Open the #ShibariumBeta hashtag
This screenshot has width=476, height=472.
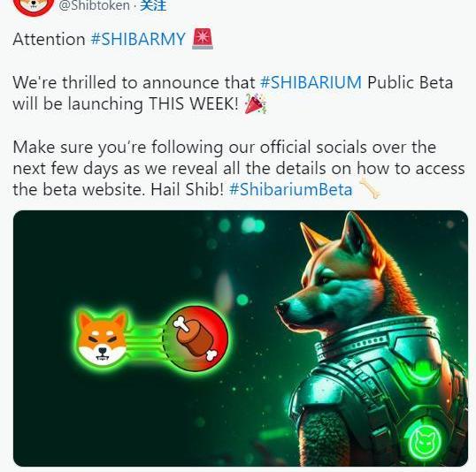click(x=291, y=189)
